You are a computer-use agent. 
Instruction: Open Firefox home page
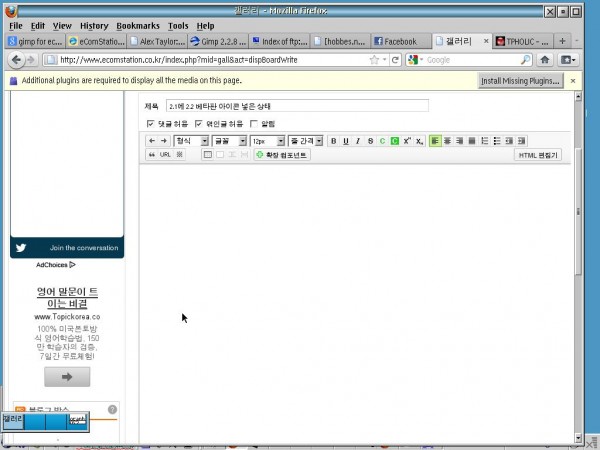click(x=545, y=60)
